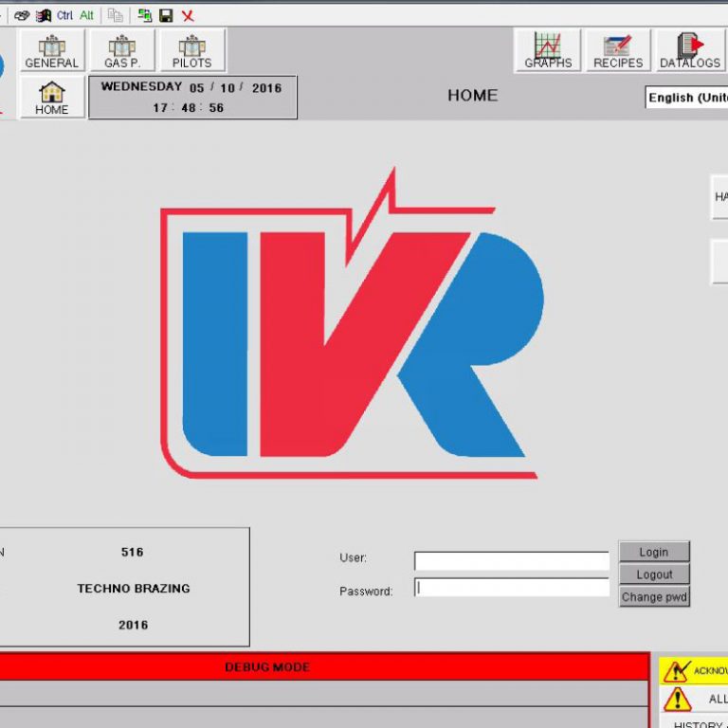Open the HISTORY alarm button
The image size is (728, 728).
694,722
